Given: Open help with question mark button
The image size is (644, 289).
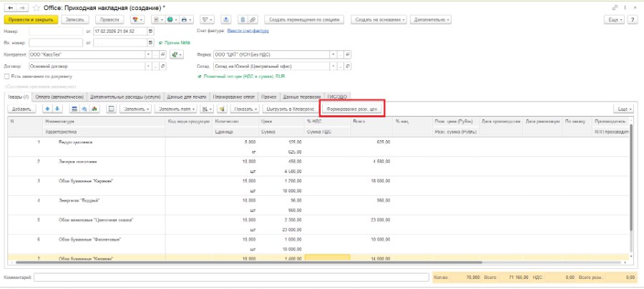Looking at the screenshot, I should (x=633, y=19).
